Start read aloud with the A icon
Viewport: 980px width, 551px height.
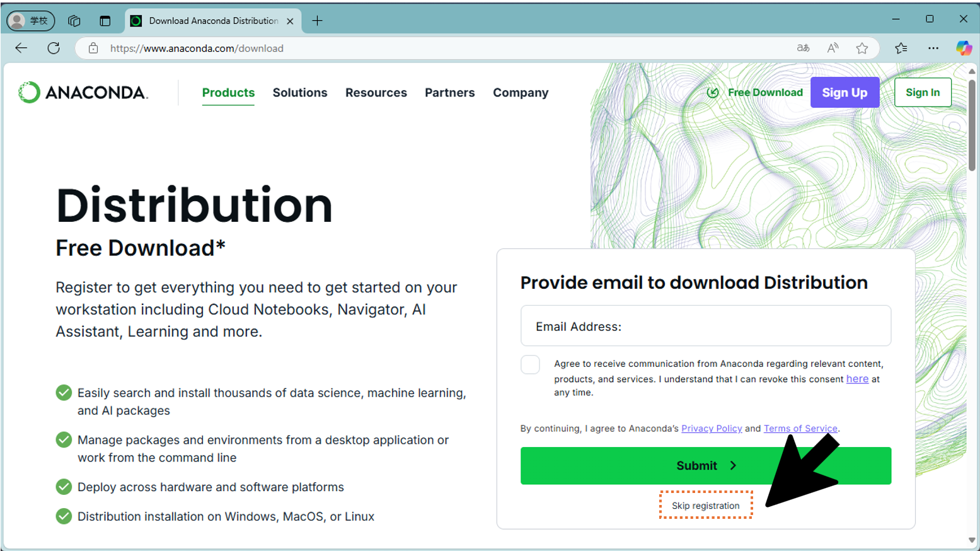[x=832, y=48]
